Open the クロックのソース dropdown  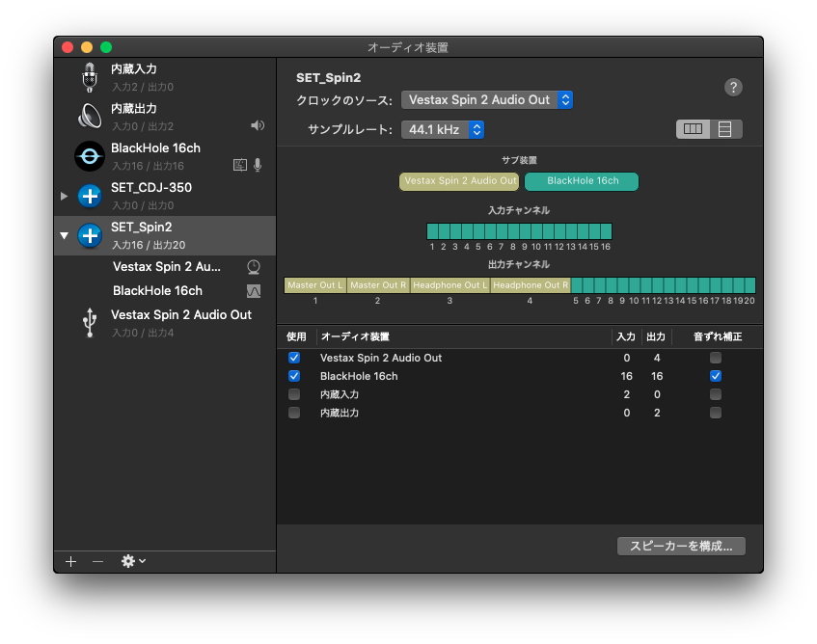coord(487,100)
